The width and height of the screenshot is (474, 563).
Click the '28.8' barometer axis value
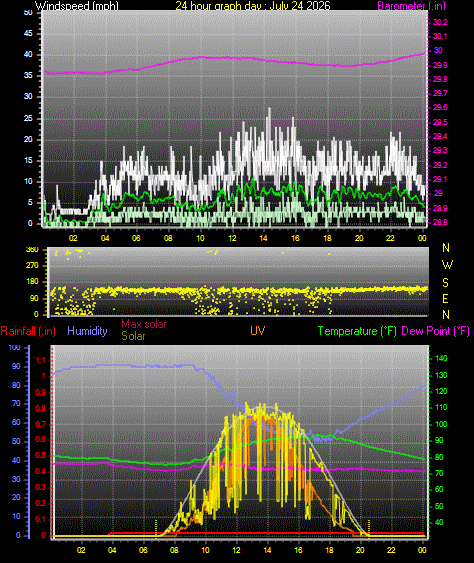coord(440,222)
